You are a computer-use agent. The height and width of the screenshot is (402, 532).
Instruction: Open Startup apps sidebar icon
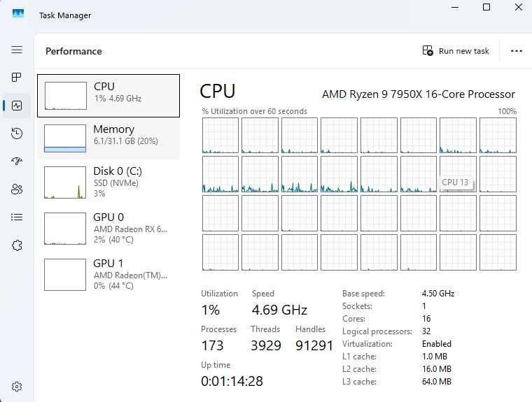click(x=17, y=161)
